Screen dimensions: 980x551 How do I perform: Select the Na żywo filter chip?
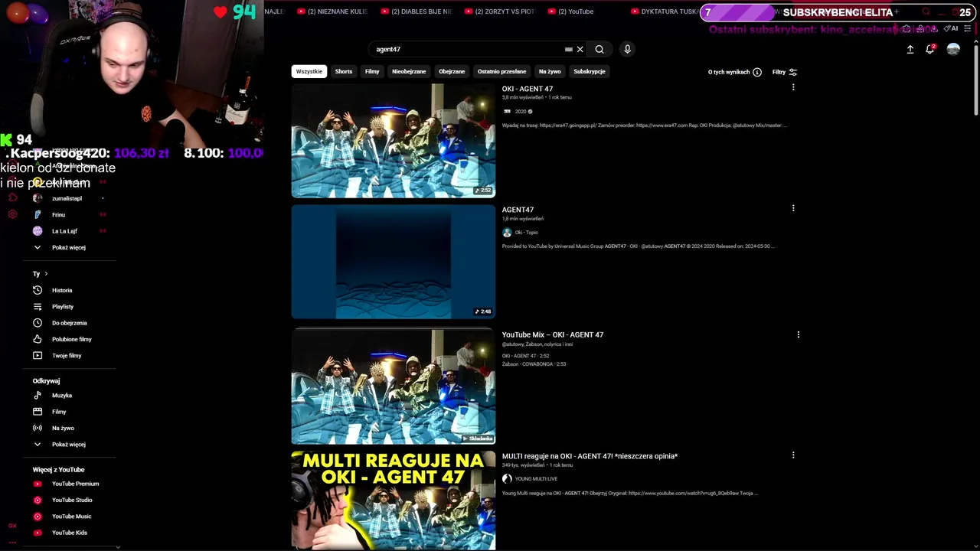550,71
